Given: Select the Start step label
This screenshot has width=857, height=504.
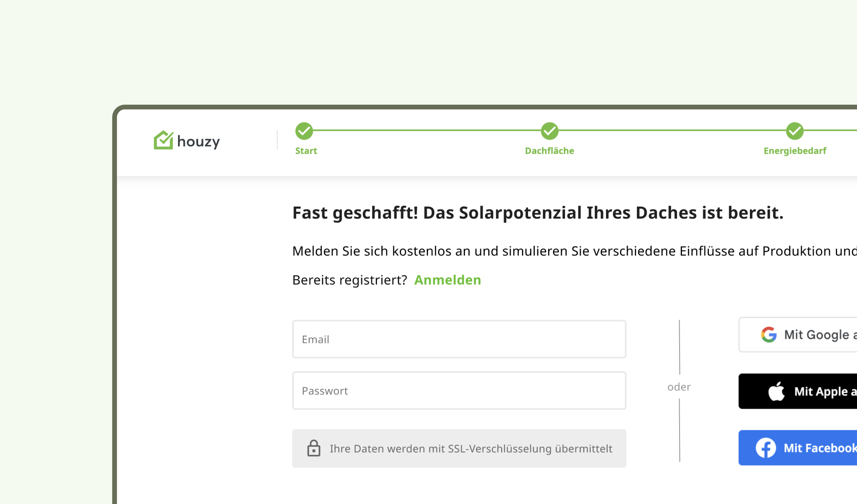Looking at the screenshot, I should 306,151.
